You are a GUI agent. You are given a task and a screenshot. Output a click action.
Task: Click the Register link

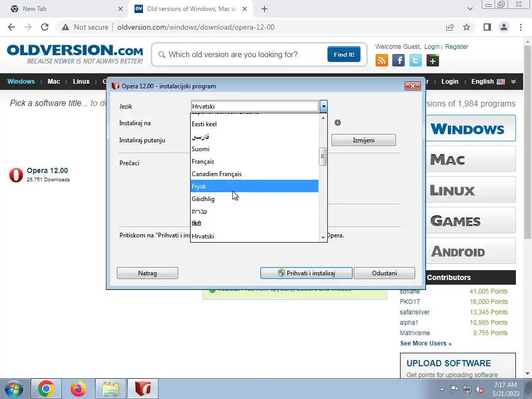[x=456, y=47]
